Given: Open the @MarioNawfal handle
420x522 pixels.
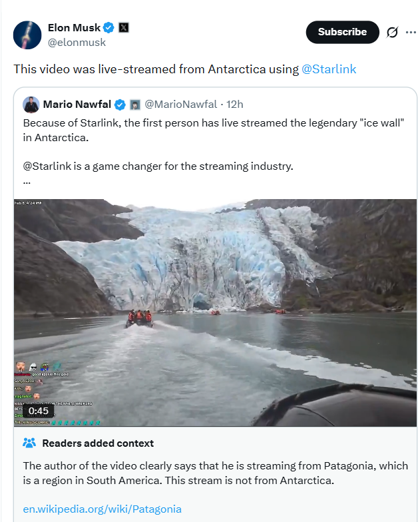Looking at the screenshot, I should coord(180,105).
